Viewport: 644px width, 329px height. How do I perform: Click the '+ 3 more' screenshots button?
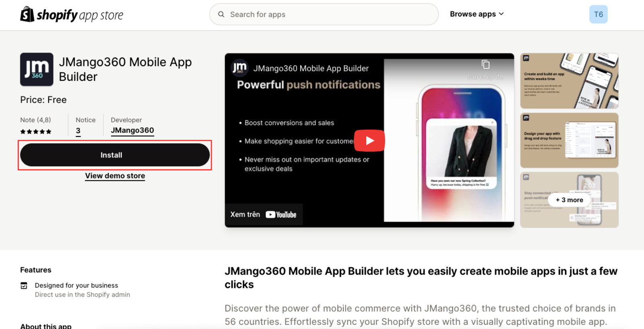[569, 200]
